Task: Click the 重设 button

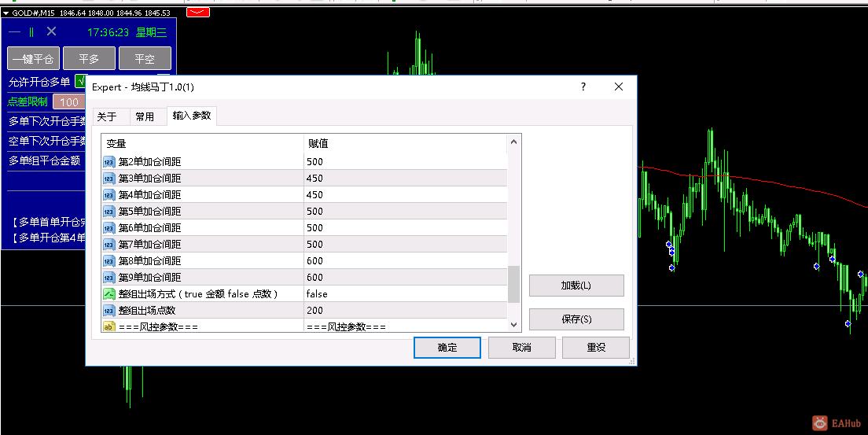Action: (596, 348)
